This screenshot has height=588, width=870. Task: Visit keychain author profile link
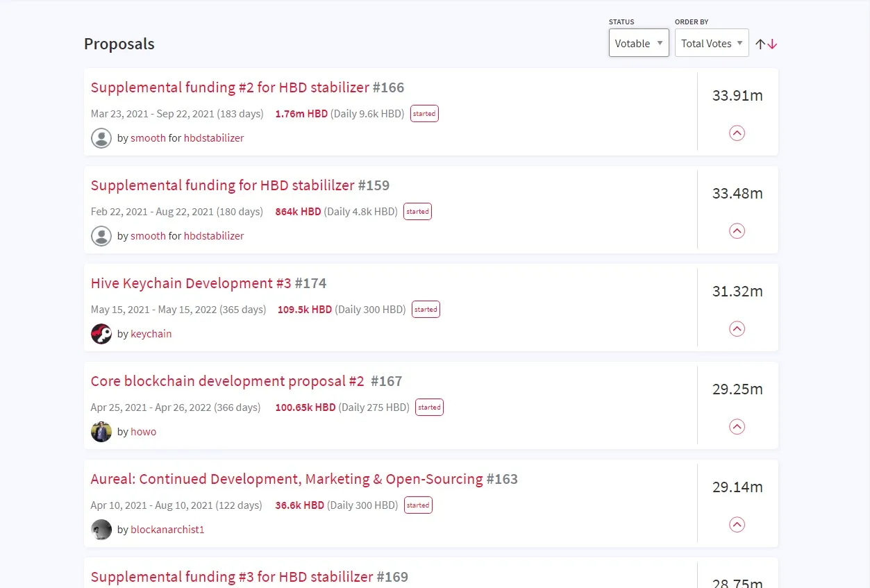151,334
